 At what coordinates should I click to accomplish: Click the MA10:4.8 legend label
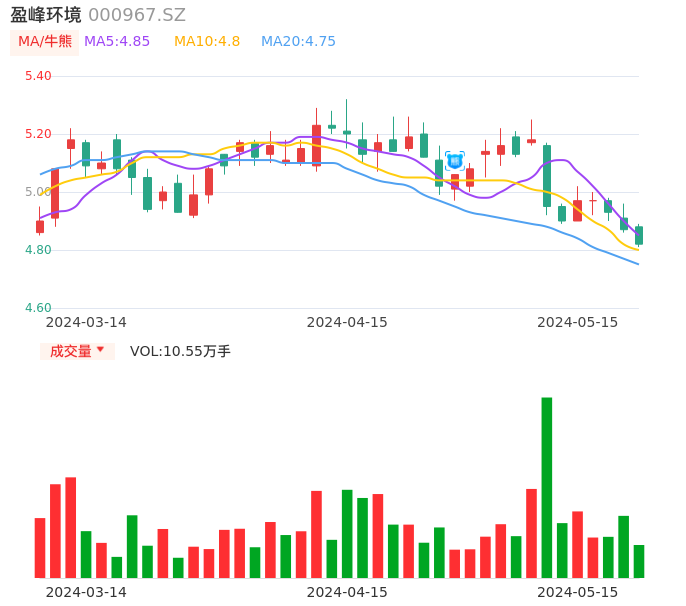click(207, 42)
